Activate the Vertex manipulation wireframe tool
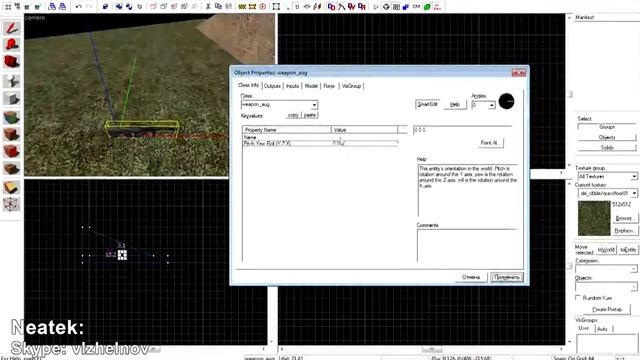The image size is (640, 360). pyautogui.click(x=11, y=204)
